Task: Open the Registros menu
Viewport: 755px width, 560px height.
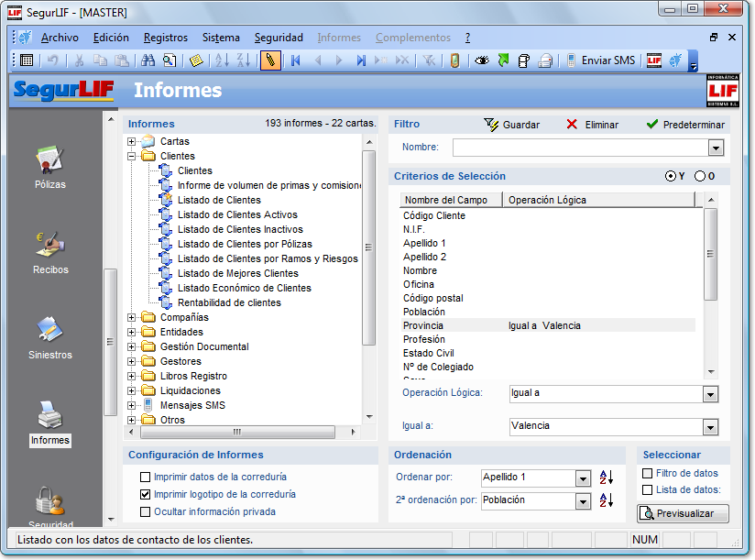Action: click(166, 38)
